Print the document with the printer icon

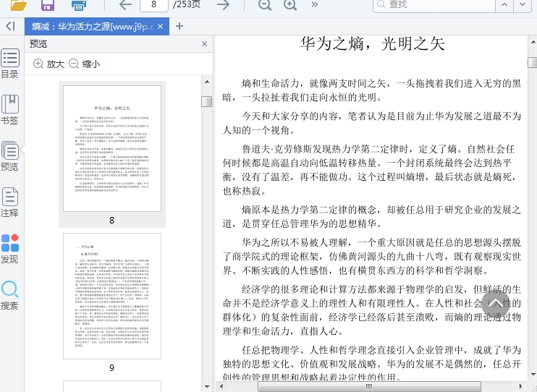coord(79,5)
